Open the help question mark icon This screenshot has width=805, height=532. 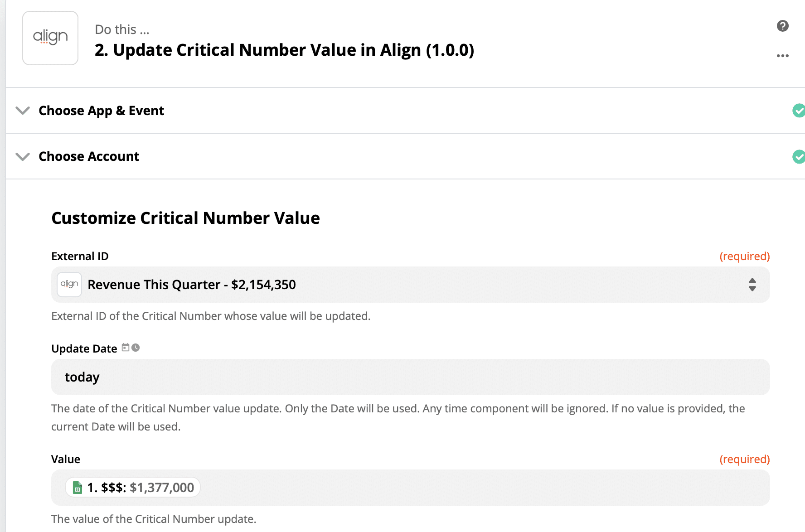[782, 26]
